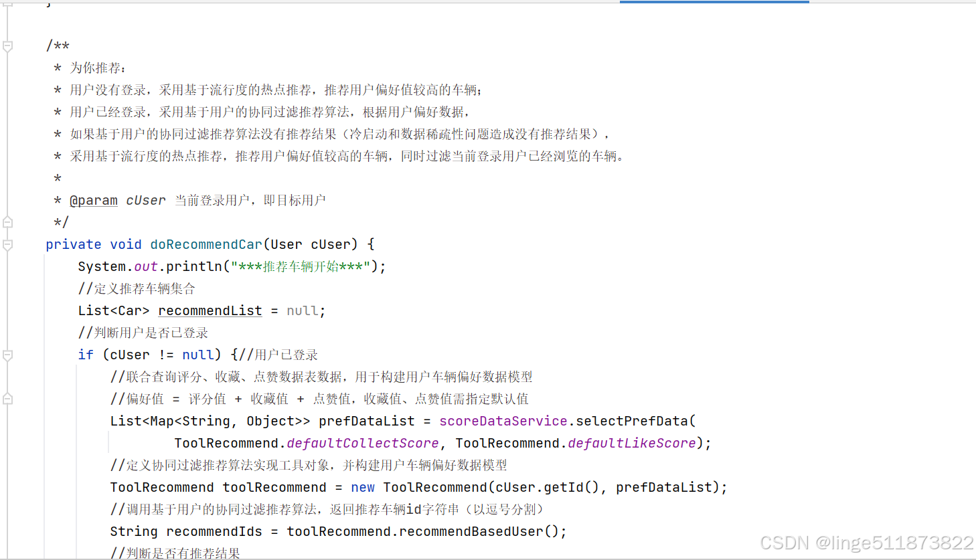Click the //偏好值 = 评分值 comment line
The image size is (976, 560).
[x=319, y=399]
